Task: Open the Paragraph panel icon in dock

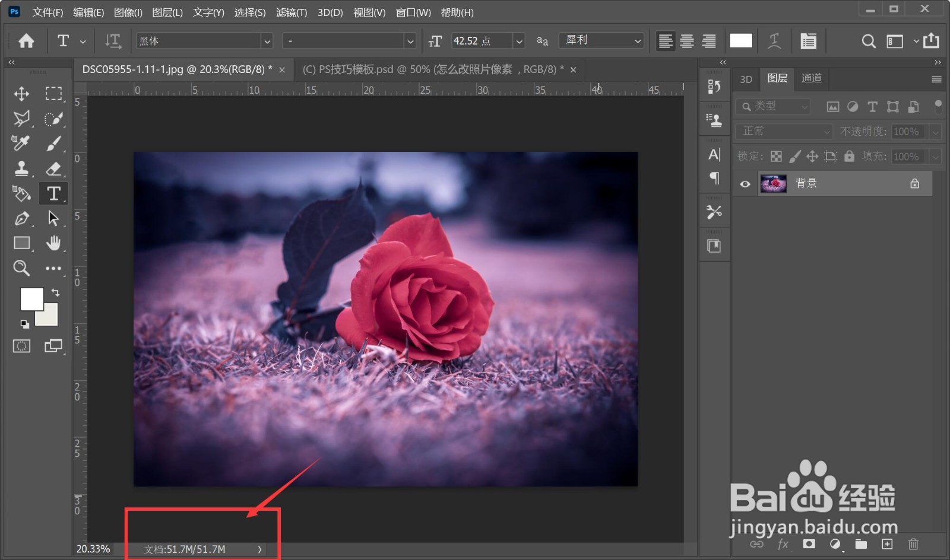Action: [x=714, y=178]
